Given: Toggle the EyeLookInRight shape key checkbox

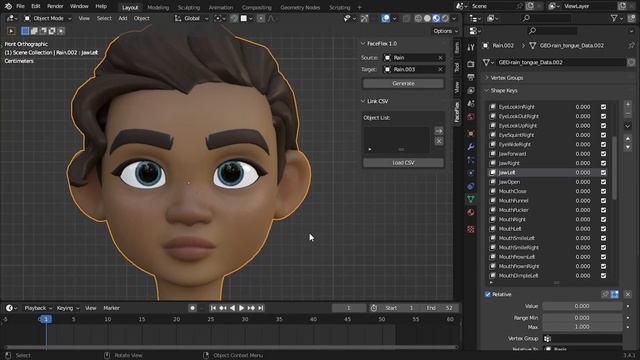Looking at the screenshot, I should click(x=603, y=107).
